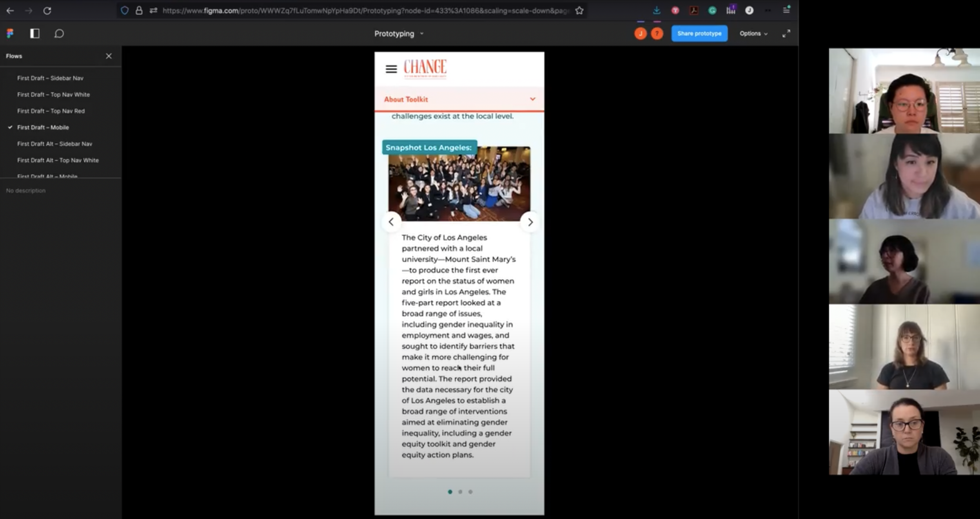Open the comments speech bubble icon
Image resolution: width=980 pixels, height=519 pixels.
click(x=59, y=34)
